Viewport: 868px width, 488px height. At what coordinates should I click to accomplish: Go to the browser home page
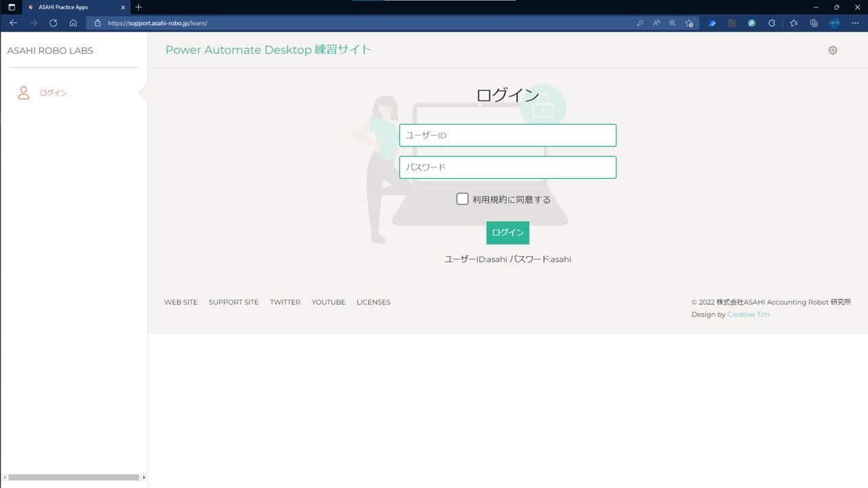pos(73,23)
